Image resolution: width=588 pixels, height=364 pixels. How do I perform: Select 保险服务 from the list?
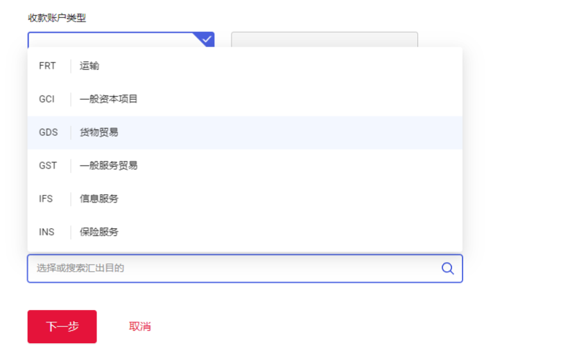coord(99,232)
